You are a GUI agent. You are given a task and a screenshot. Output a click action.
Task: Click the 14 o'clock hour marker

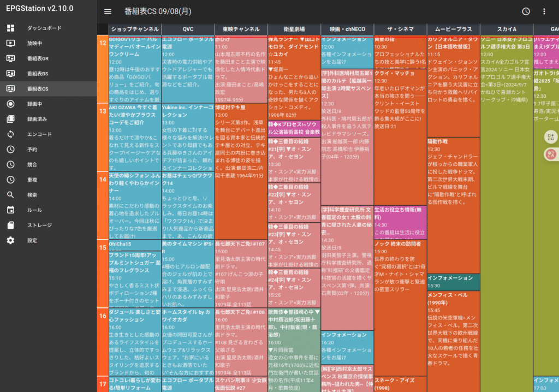[102, 179]
